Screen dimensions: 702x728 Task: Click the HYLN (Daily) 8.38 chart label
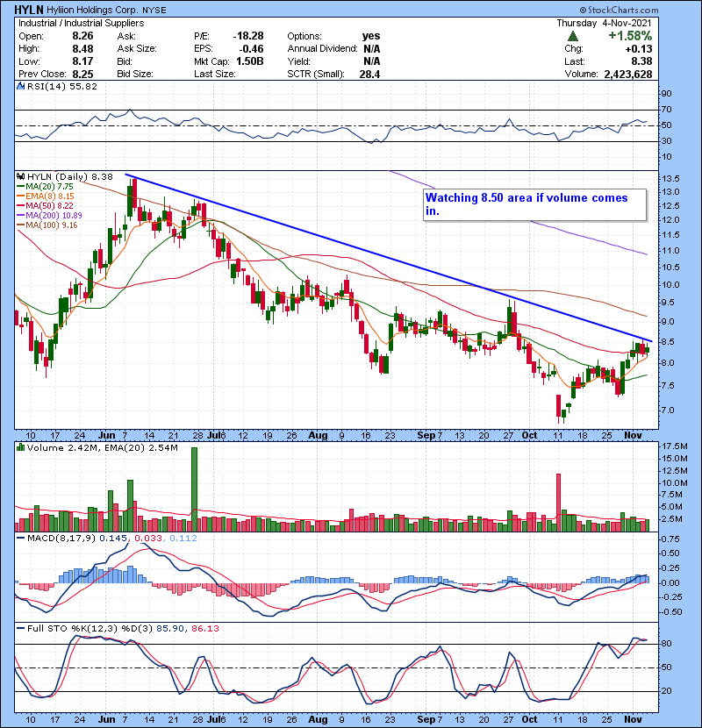coord(69,176)
